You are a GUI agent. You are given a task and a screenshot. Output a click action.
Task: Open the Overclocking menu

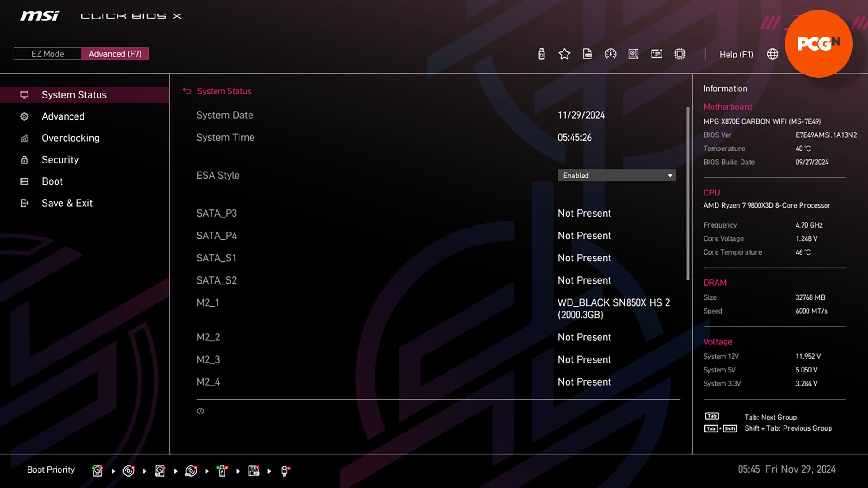[85, 138]
